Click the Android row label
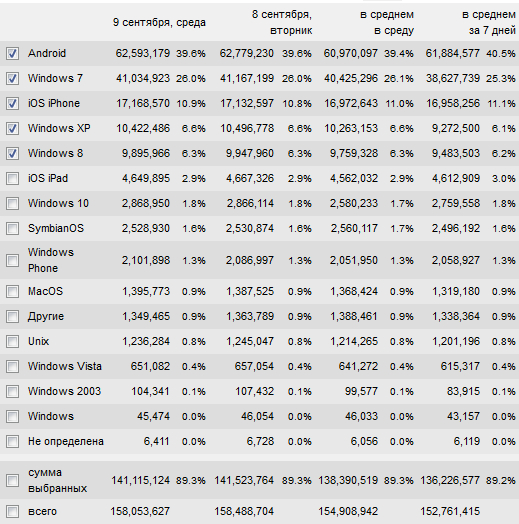Image resolution: width=519 pixels, height=524 pixels. 47,53
